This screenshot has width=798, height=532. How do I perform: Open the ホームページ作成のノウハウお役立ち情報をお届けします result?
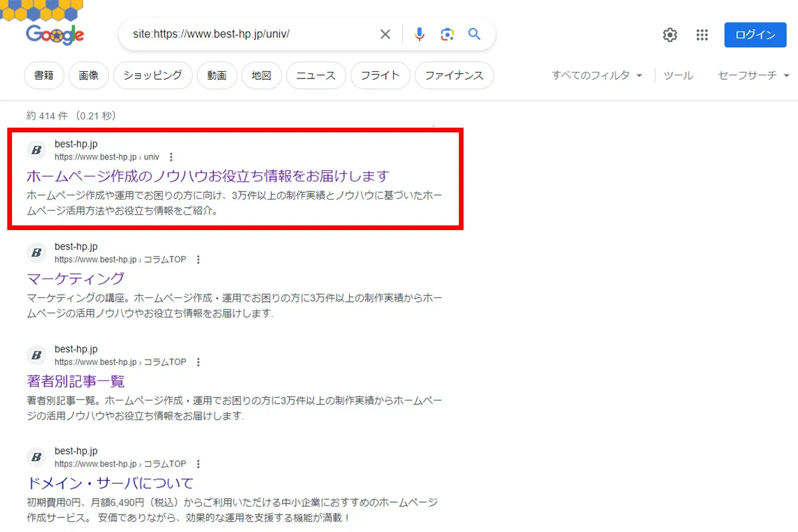[x=206, y=176]
